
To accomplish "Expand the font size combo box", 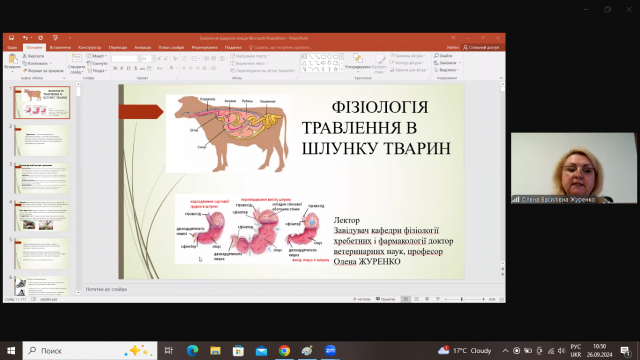I will click(x=153, y=59).
